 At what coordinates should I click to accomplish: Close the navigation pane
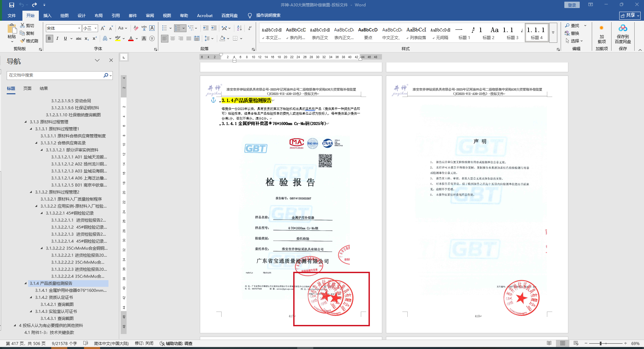click(111, 61)
